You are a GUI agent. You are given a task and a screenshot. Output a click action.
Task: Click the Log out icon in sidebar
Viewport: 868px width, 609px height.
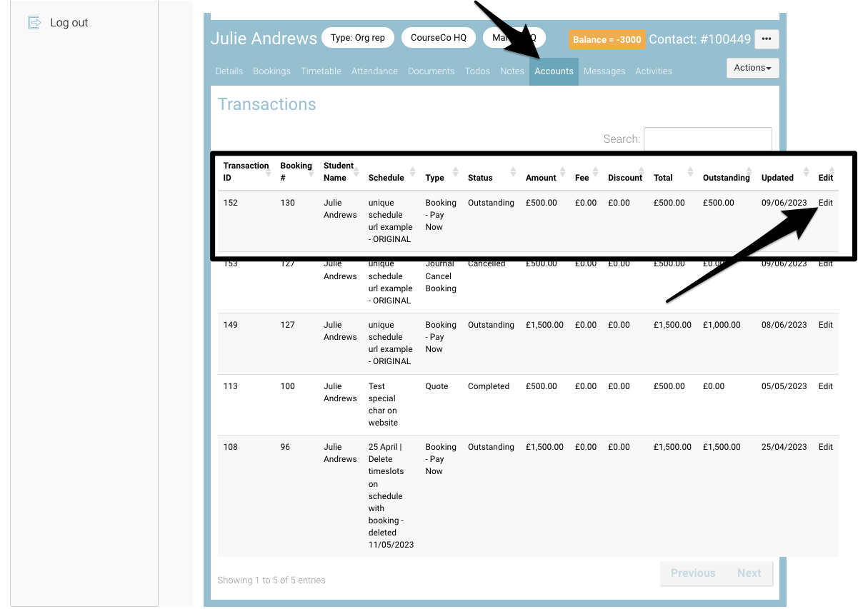click(x=34, y=23)
